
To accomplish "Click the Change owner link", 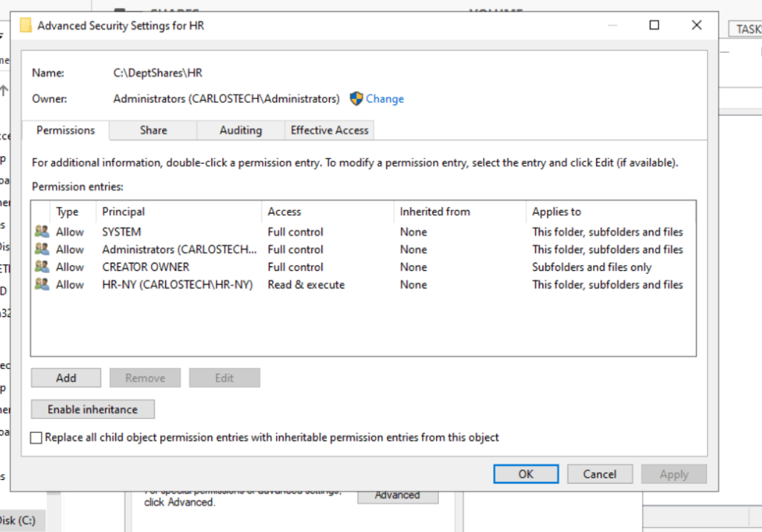I will [x=385, y=99].
